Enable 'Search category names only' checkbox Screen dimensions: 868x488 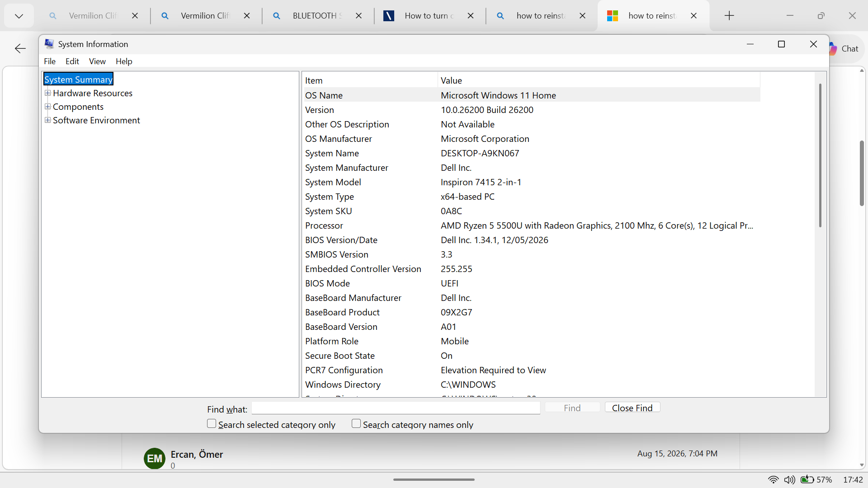(x=356, y=424)
